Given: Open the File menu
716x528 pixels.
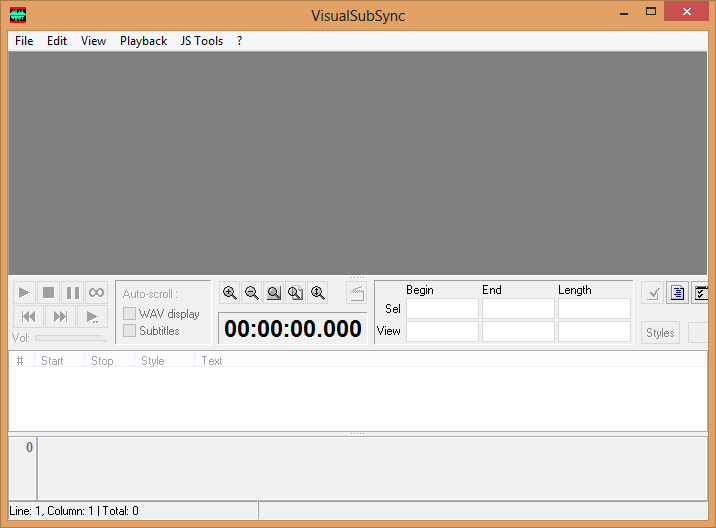Looking at the screenshot, I should click(x=24, y=41).
